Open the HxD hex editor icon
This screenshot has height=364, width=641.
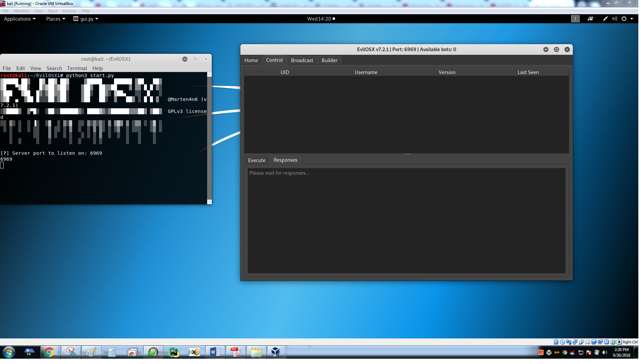point(194,352)
